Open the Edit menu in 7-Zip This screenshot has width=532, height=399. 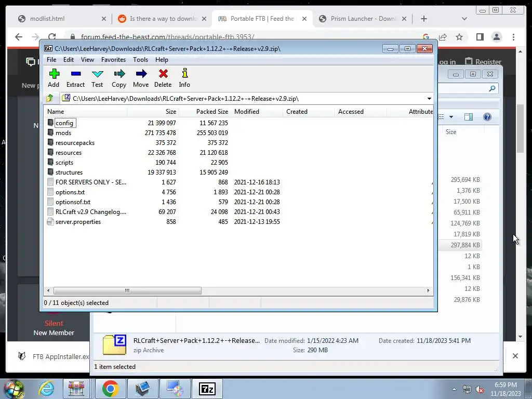click(68, 60)
